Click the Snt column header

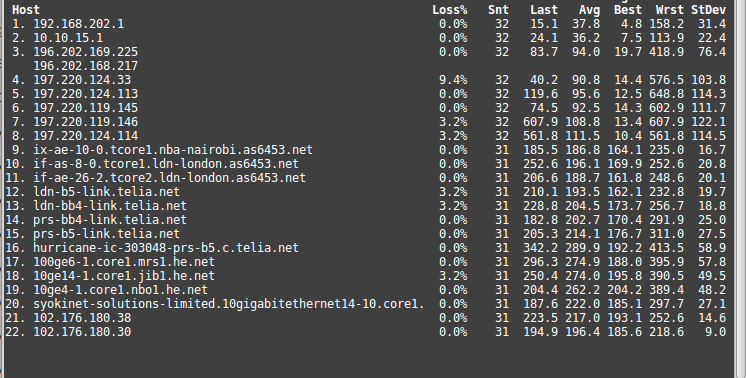point(498,10)
